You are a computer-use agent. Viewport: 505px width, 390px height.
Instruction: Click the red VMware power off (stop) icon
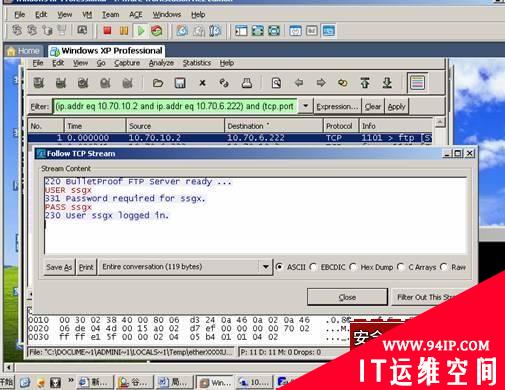point(107,31)
